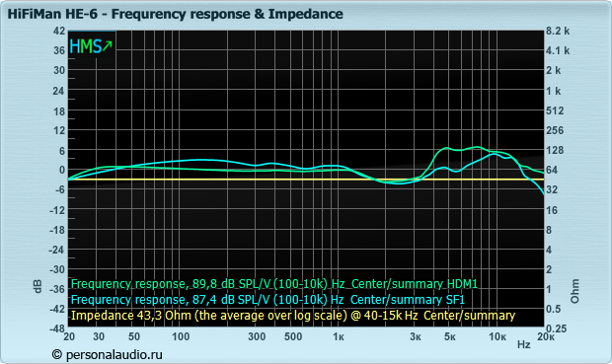Viewport: 612px width, 364px height.
Task: Click the dB axis unit label
Action: tap(38, 286)
